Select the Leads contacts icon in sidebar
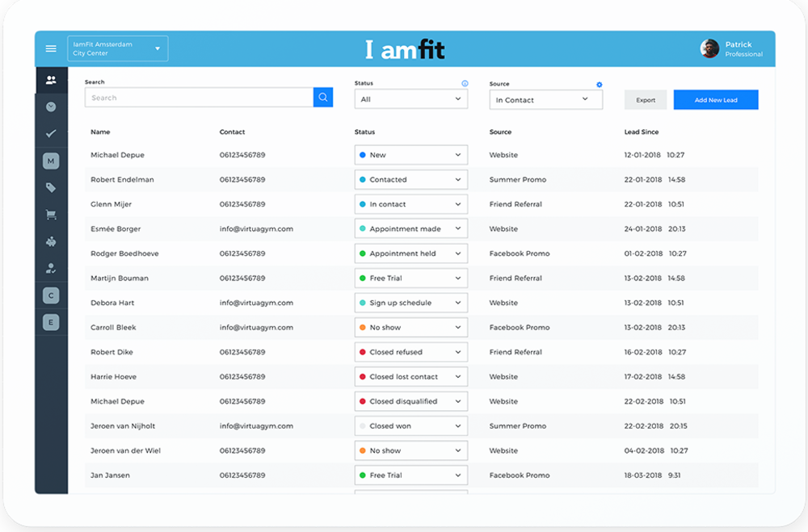 coord(51,78)
